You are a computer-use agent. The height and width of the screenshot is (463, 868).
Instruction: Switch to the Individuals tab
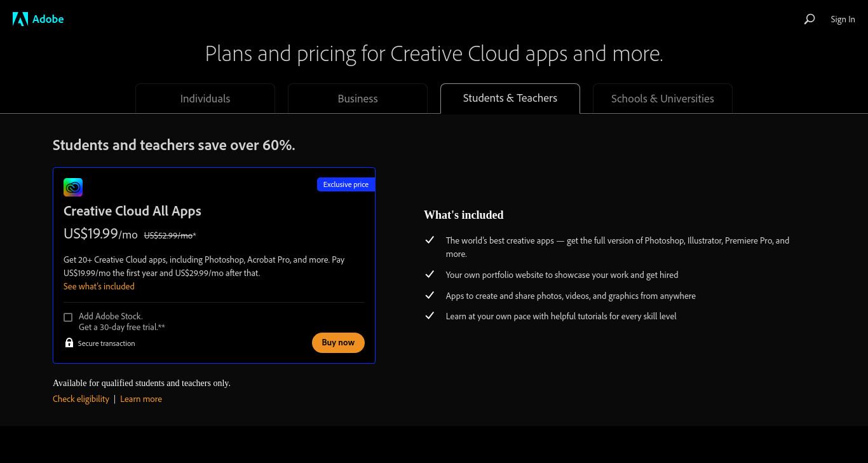[x=205, y=99]
